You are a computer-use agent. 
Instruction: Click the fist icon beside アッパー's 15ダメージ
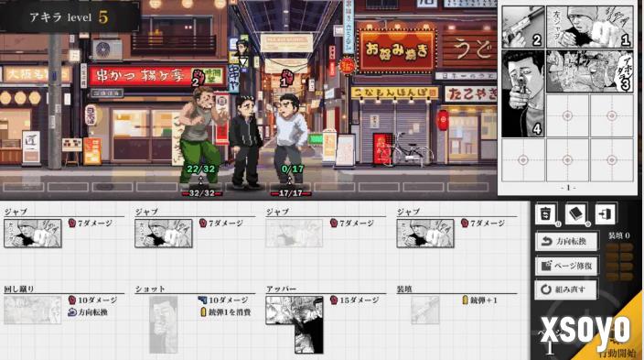click(x=334, y=300)
